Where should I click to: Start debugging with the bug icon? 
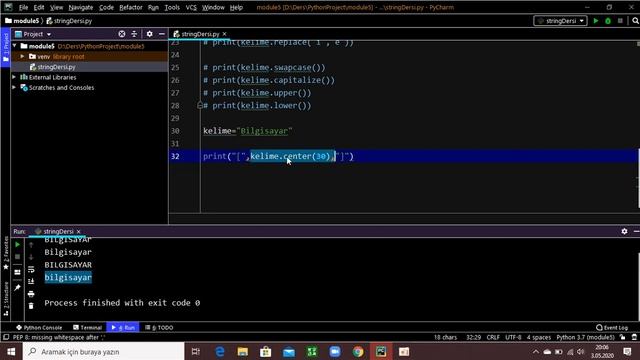[x=608, y=21]
